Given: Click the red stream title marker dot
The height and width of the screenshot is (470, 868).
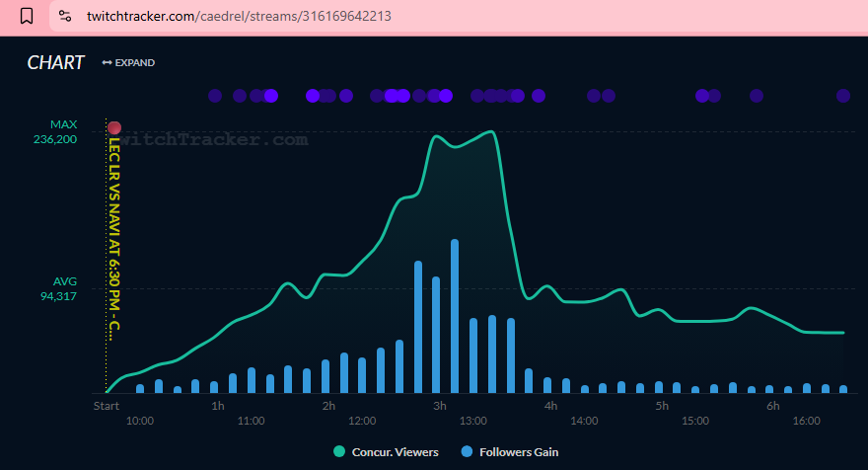Looking at the screenshot, I should pyautogui.click(x=114, y=128).
